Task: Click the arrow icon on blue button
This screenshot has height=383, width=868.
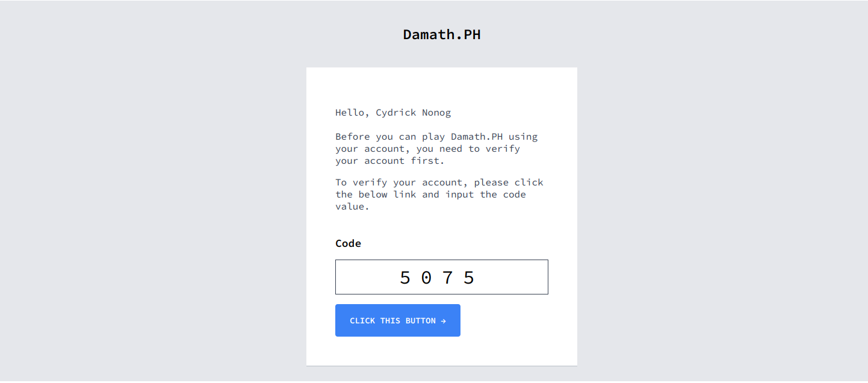Action: (443, 321)
